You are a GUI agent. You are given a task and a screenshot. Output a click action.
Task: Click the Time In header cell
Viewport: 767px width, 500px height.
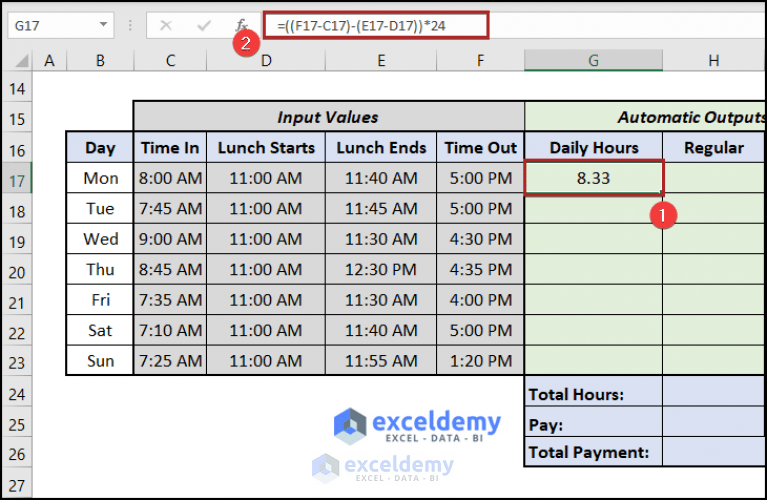coord(170,148)
